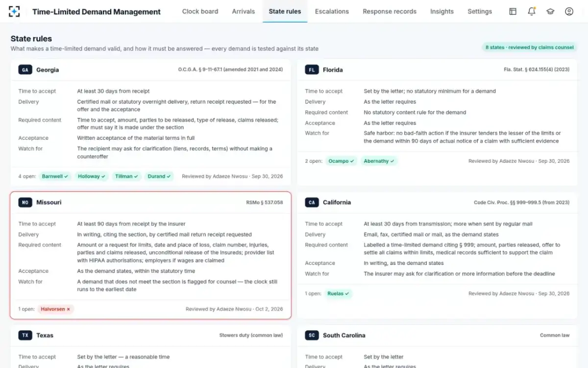
Task: Click the 8 states reviewed badge
Action: (529, 47)
